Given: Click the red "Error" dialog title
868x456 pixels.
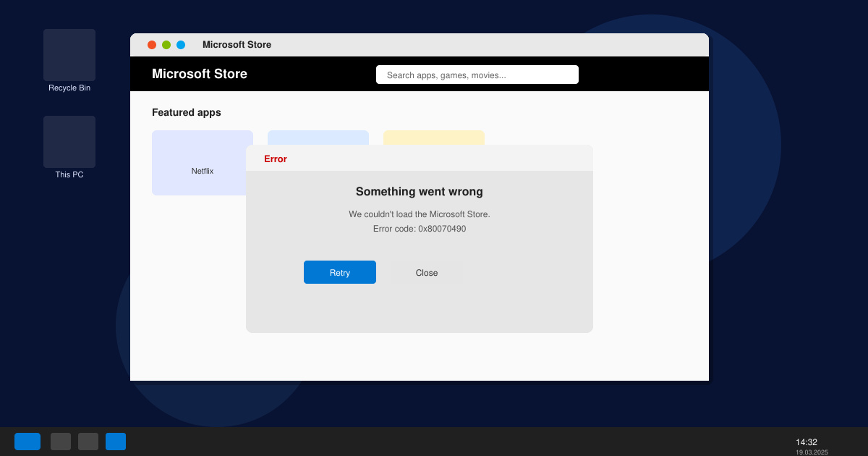Looking at the screenshot, I should click(x=276, y=159).
